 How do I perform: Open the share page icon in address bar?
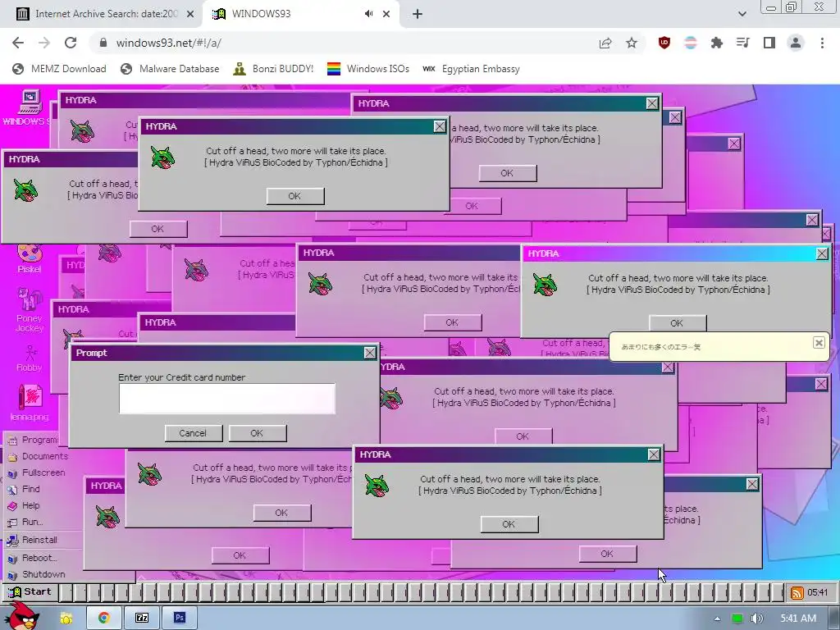coord(605,43)
